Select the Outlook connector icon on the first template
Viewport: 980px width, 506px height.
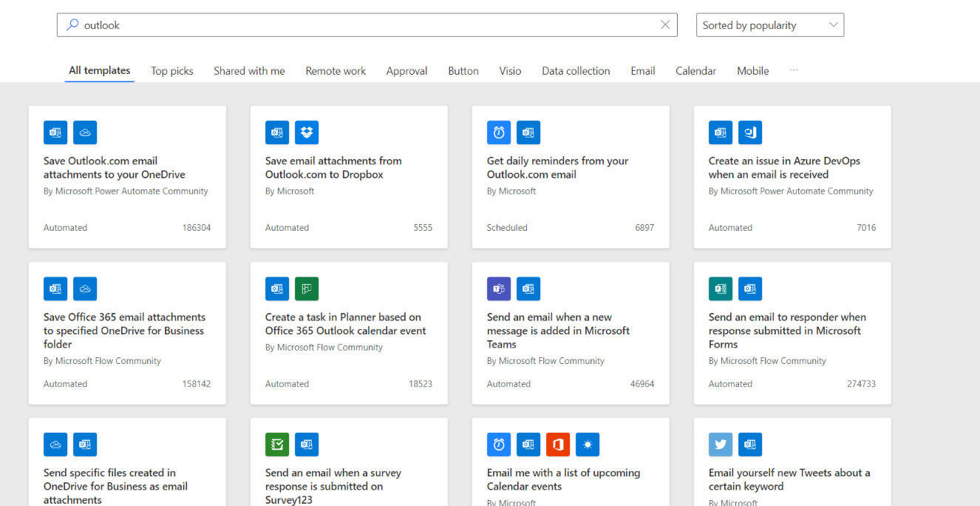pyautogui.click(x=55, y=132)
